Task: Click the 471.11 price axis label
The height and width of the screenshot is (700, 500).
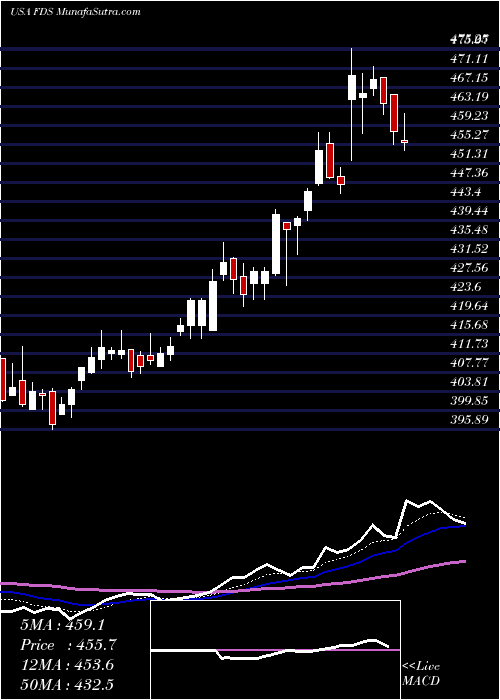Action: [468, 58]
